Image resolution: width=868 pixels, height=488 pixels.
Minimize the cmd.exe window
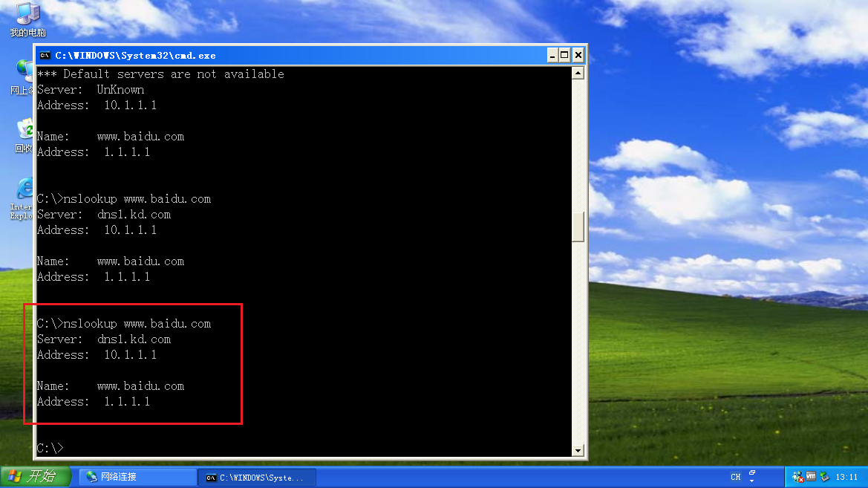point(552,55)
